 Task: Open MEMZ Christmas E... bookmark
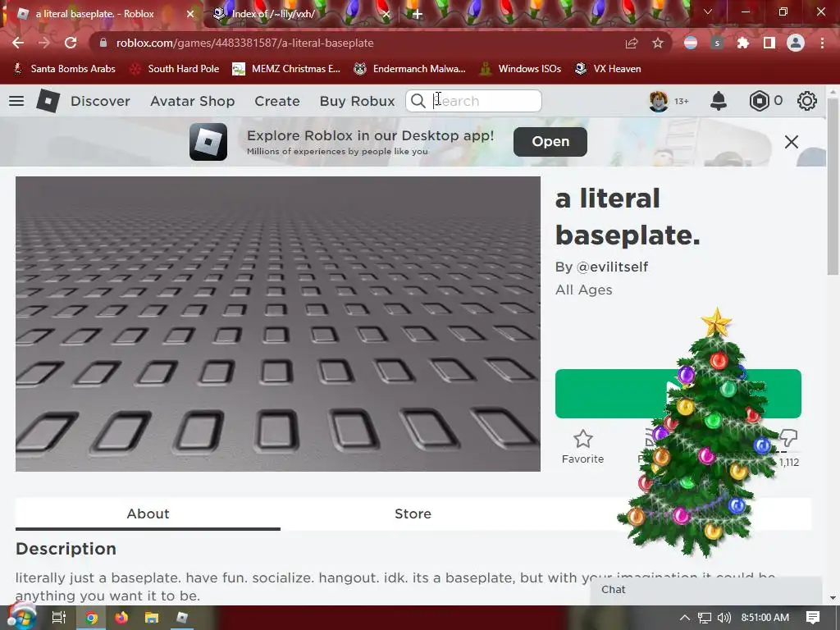click(x=286, y=69)
